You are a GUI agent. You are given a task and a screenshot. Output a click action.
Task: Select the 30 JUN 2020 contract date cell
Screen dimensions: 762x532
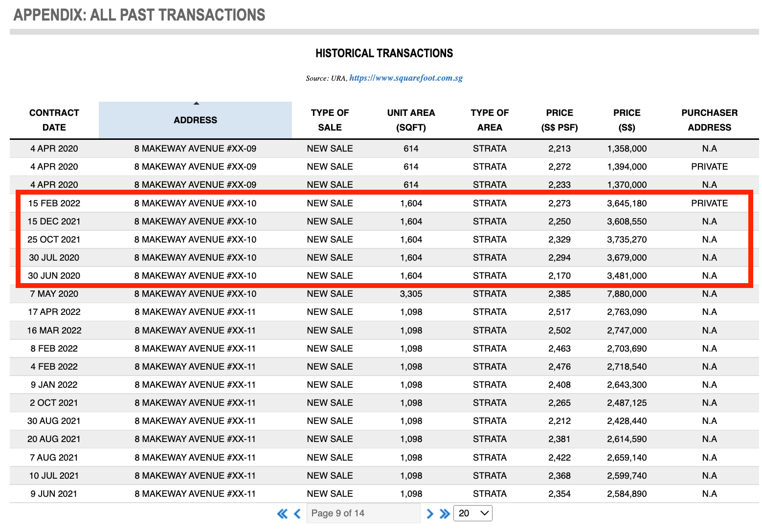coord(54,276)
